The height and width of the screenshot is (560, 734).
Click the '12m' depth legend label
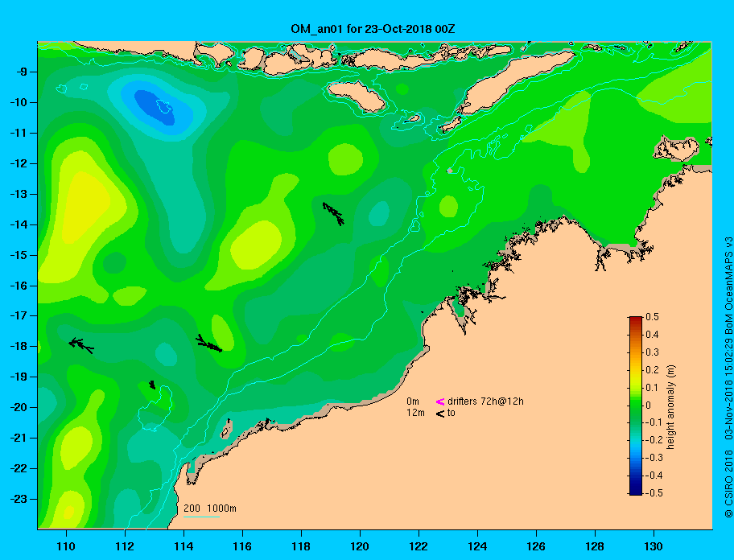tap(415, 413)
